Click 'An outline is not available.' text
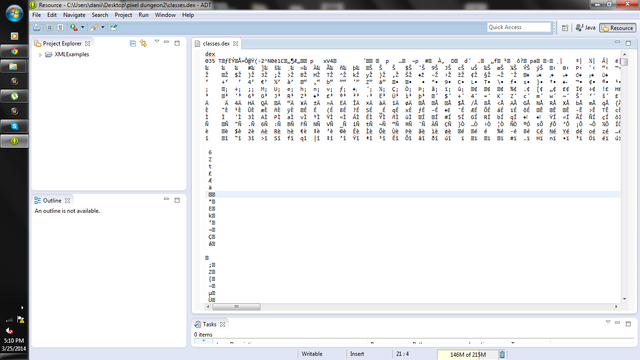Screen dimensions: 640x360 click(67, 211)
